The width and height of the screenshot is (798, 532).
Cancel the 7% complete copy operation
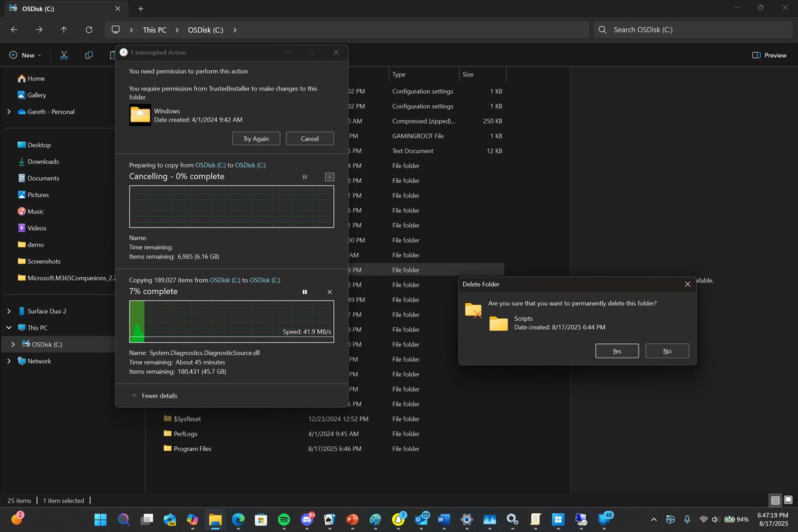[330, 292]
